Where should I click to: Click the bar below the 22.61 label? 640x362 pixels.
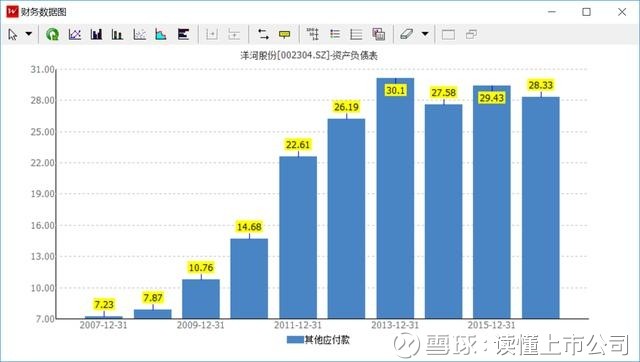298,238
